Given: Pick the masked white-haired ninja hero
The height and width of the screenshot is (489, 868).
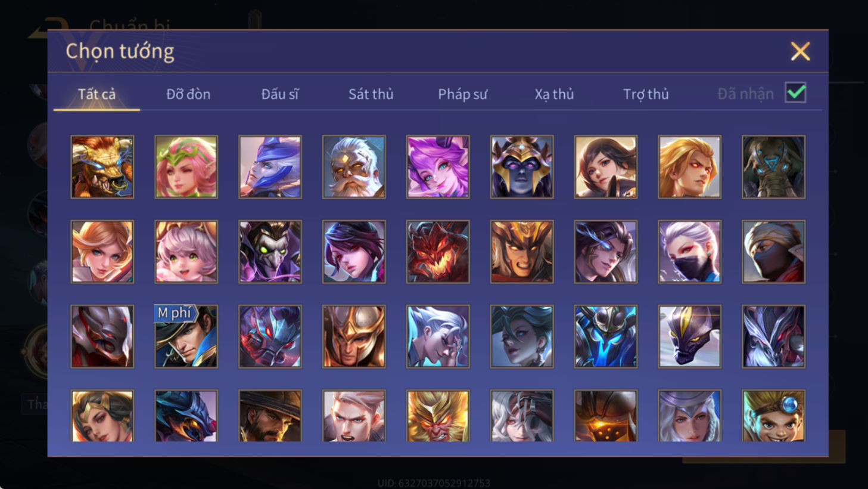Looking at the screenshot, I should 689,252.
